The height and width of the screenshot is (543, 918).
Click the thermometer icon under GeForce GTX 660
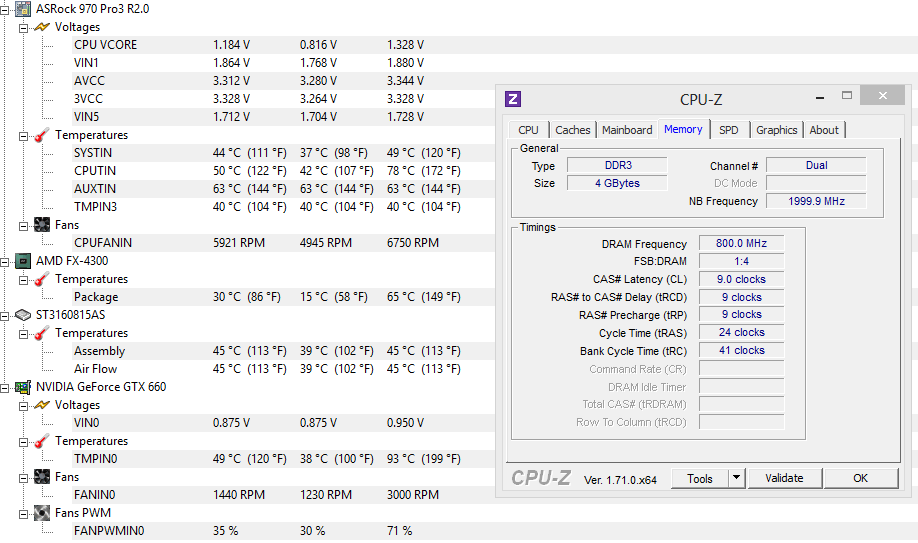point(41,441)
